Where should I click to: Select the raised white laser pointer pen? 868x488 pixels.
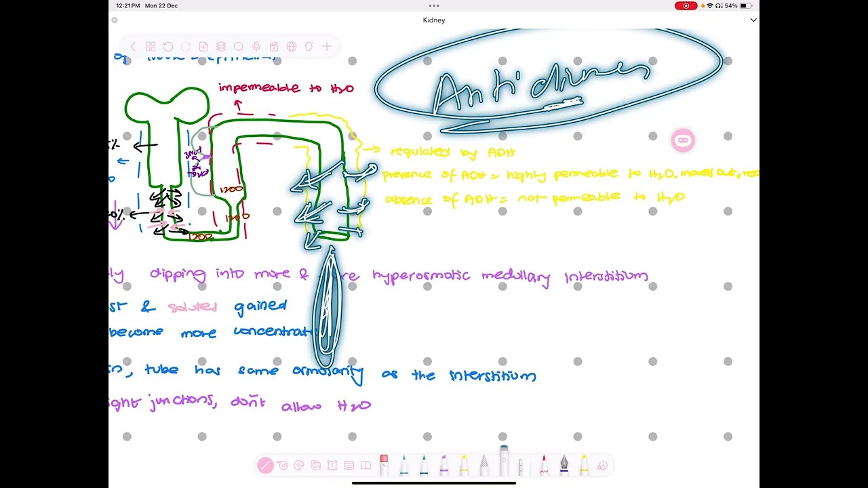(504, 461)
